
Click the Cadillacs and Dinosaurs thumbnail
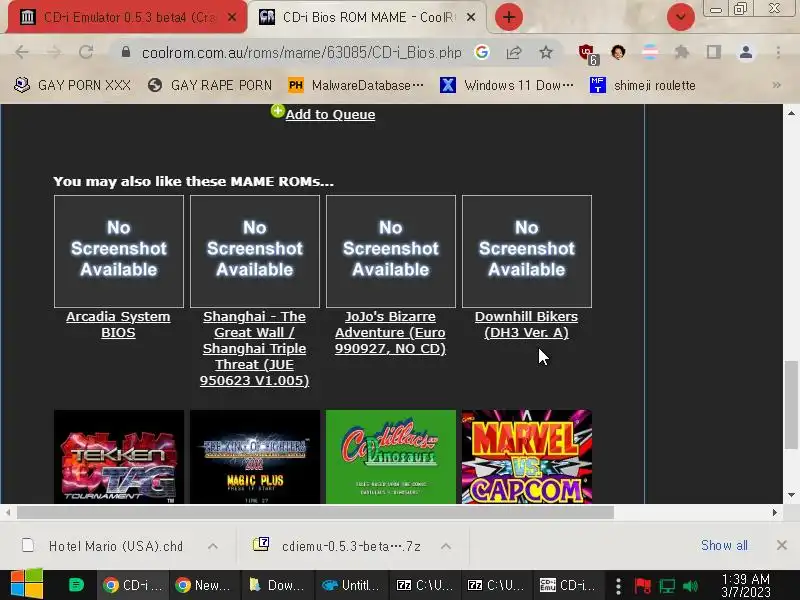coord(391,457)
